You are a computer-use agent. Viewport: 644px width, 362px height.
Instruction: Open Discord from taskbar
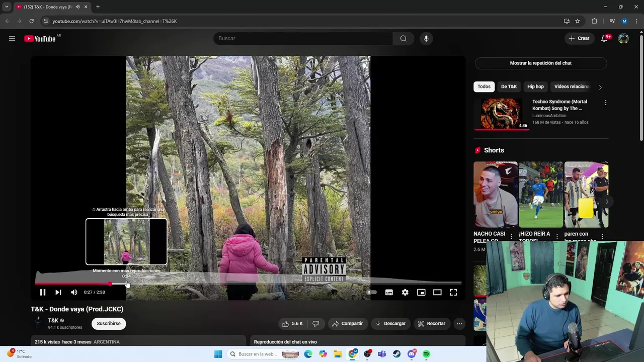coord(412,354)
